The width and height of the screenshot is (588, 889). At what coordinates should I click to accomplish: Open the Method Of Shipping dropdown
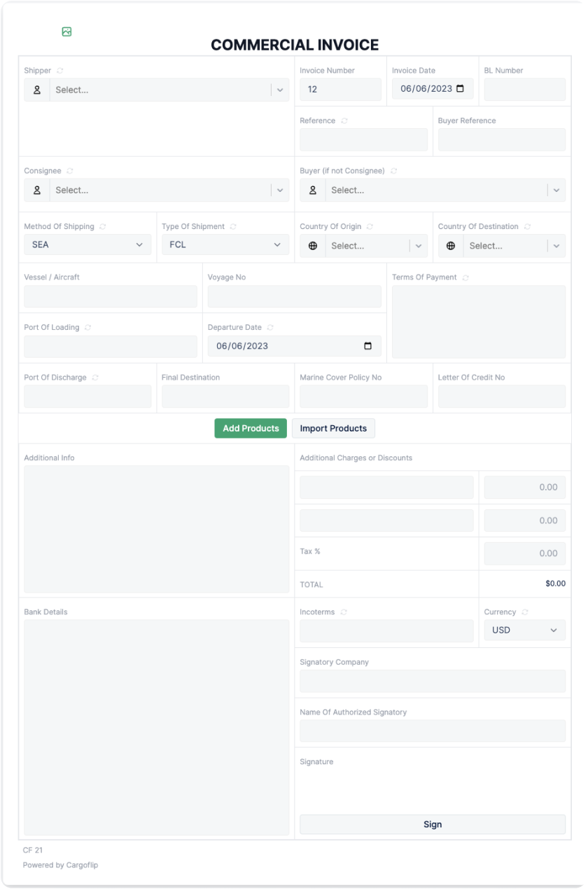[87, 244]
